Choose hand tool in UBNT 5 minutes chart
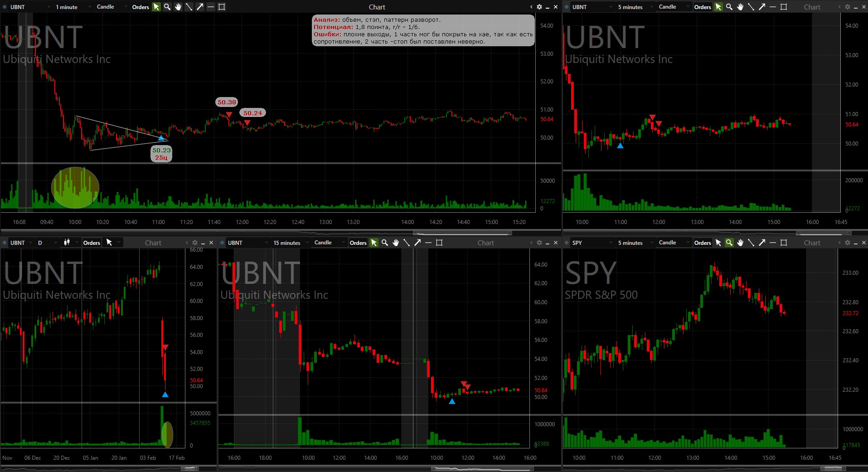Screen dimensions: 868x472 (x=740, y=7)
